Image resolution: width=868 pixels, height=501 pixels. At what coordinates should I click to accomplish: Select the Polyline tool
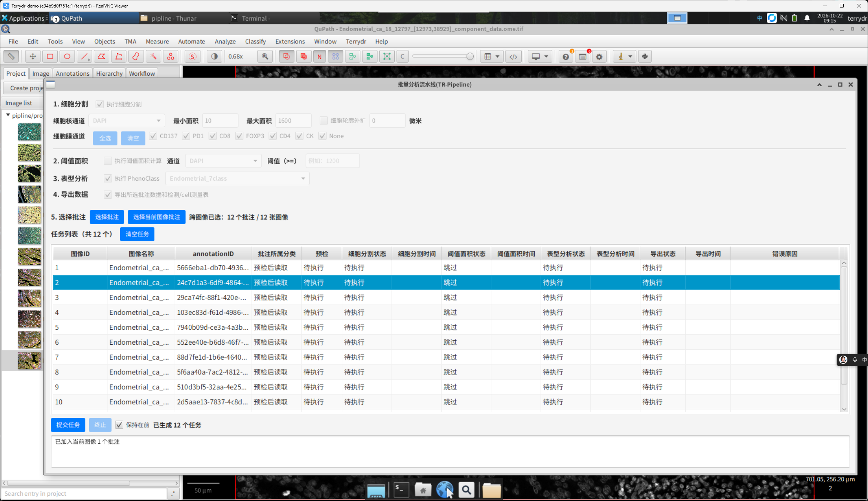(x=119, y=56)
